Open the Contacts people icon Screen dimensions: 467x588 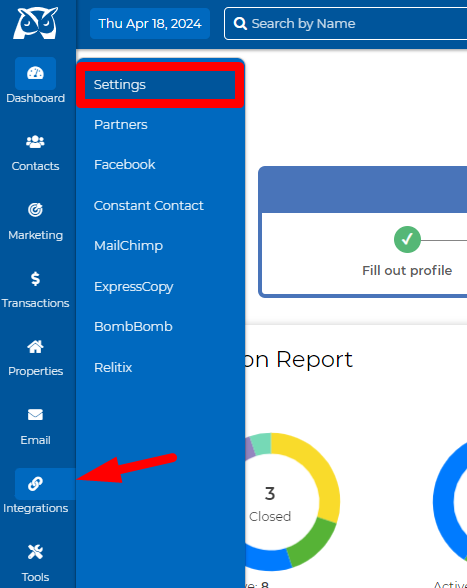[35, 142]
